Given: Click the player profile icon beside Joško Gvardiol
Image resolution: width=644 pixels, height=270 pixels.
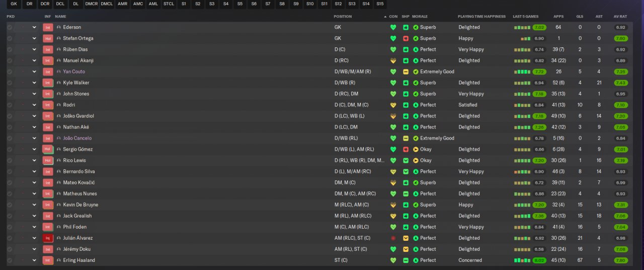Looking at the screenshot, I should 58,116.
